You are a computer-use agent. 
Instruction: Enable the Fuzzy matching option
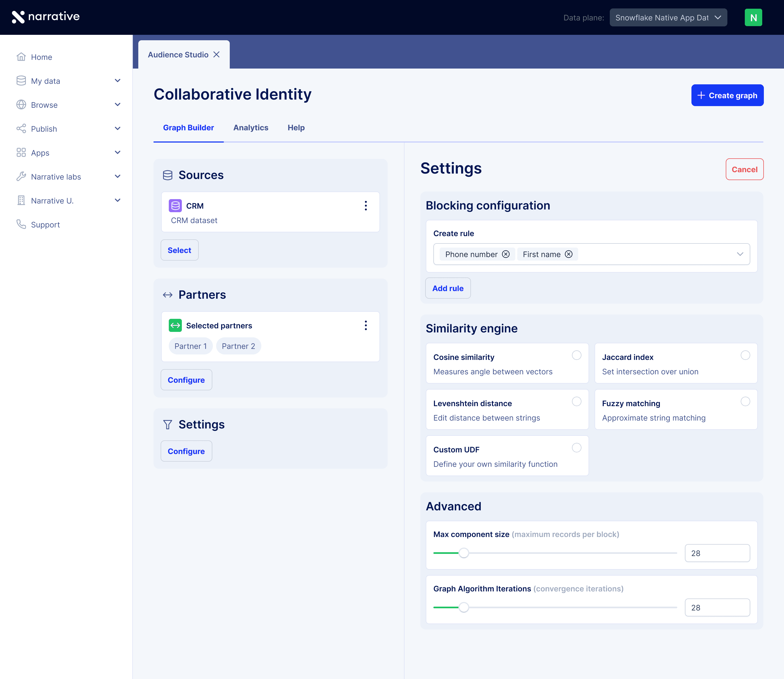pyautogui.click(x=745, y=402)
